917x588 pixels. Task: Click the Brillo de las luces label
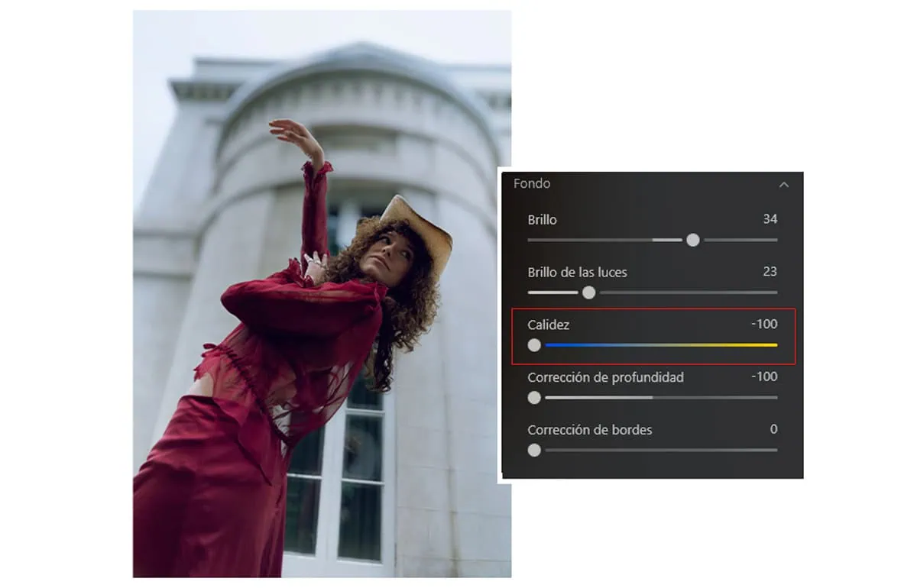pyautogui.click(x=577, y=272)
